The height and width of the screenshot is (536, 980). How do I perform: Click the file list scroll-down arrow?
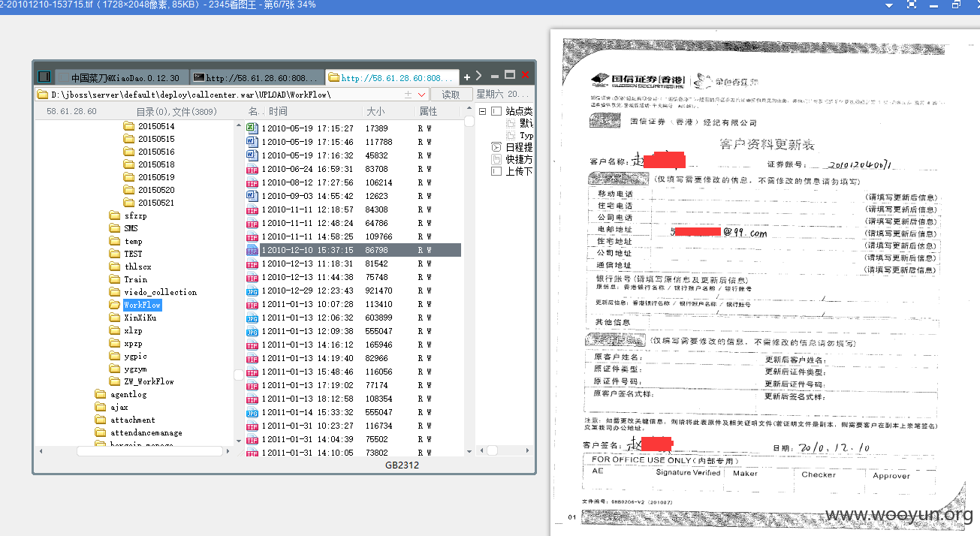[468, 451]
